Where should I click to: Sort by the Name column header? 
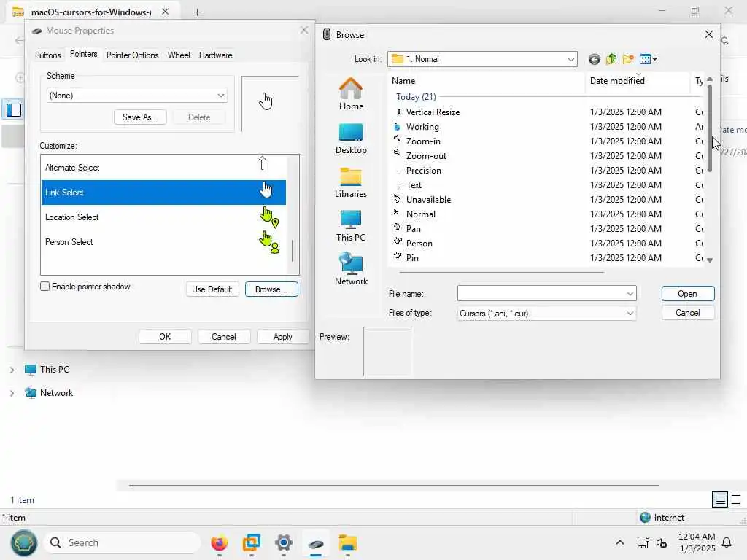(487, 81)
